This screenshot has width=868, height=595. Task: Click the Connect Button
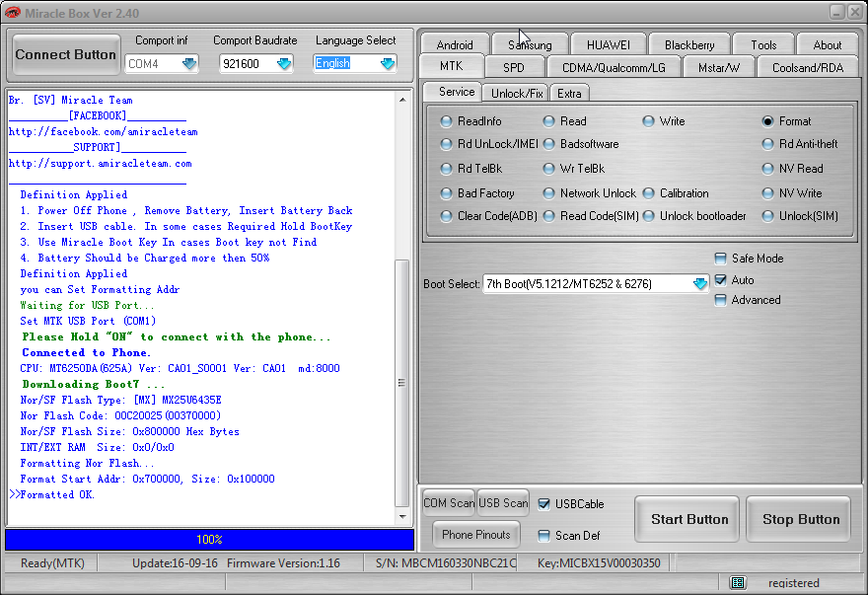pos(66,54)
